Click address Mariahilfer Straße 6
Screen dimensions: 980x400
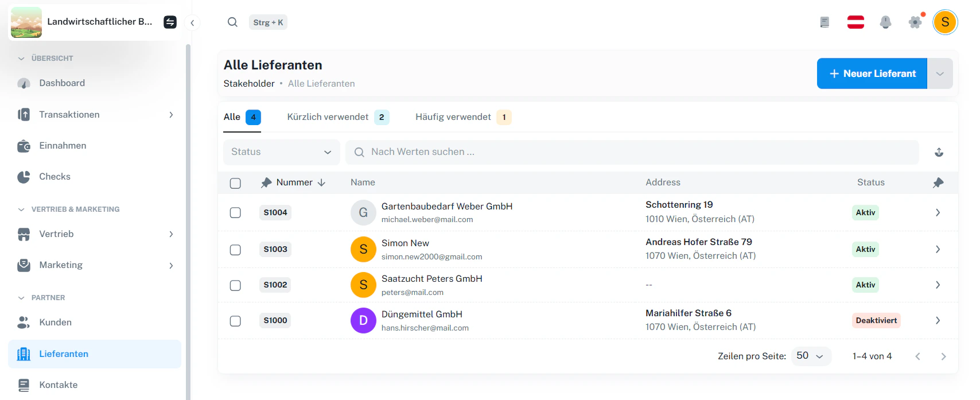[689, 313]
